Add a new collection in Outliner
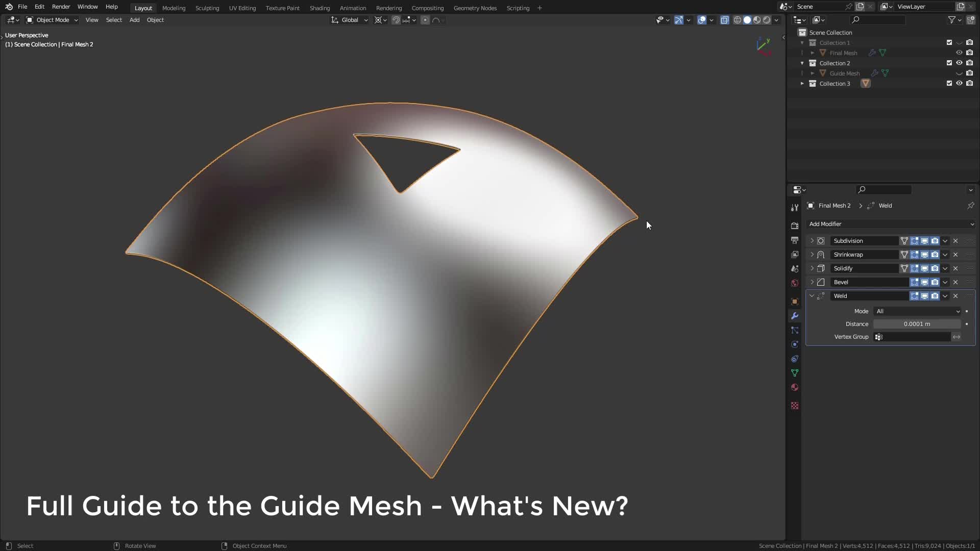The image size is (980, 551). (x=970, y=20)
